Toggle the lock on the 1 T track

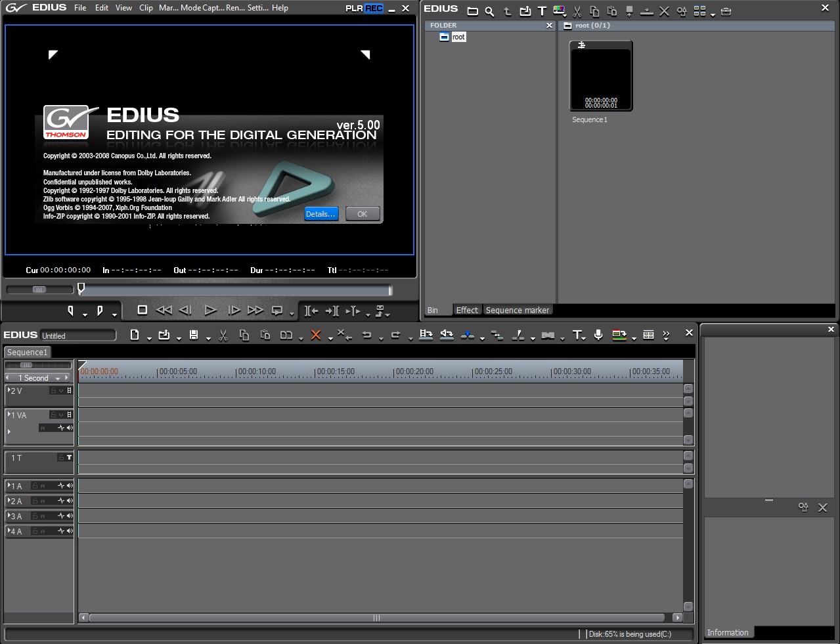[60, 458]
